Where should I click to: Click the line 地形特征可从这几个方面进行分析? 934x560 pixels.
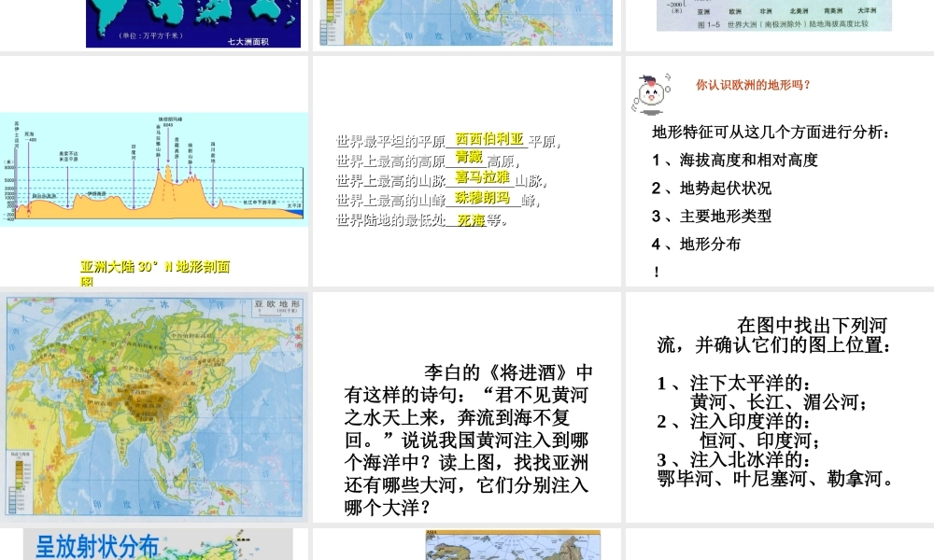tap(771, 133)
